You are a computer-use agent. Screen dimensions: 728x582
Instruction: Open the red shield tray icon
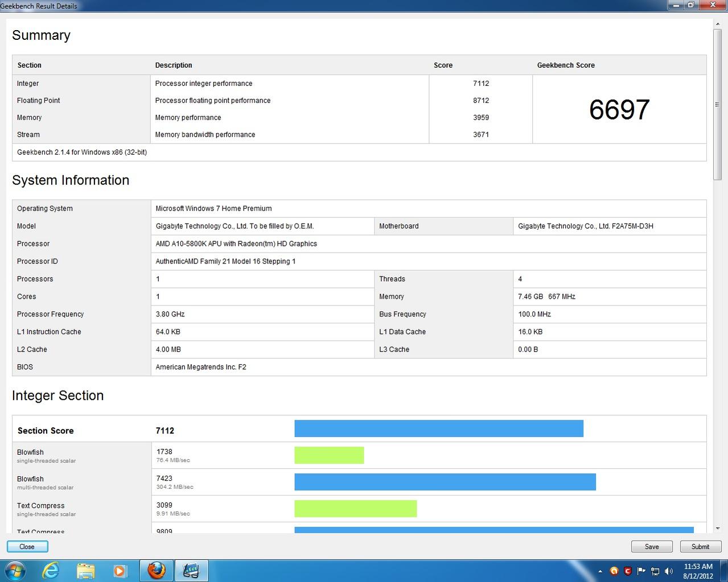tap(628, 571)
